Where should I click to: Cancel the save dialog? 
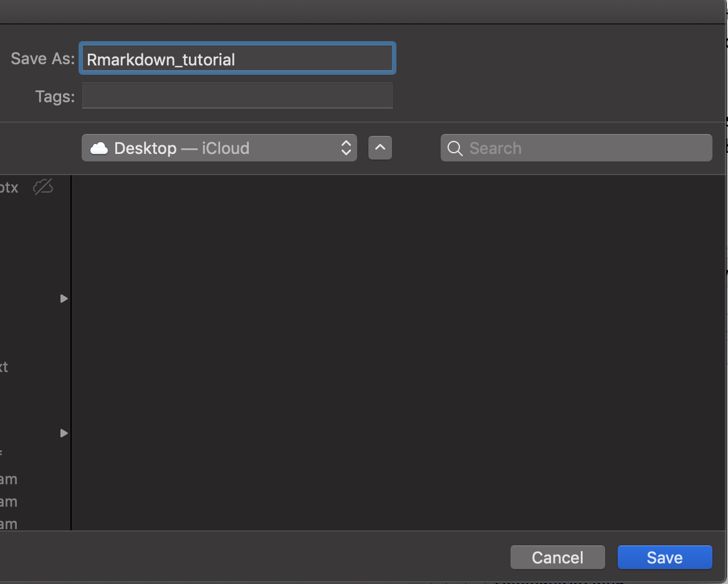[557, 557]
